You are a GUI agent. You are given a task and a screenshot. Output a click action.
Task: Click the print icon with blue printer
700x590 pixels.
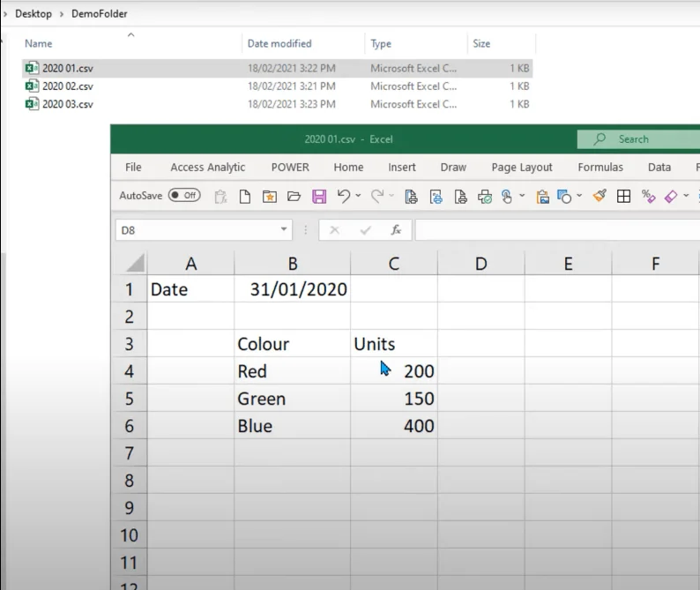point(436,196)
